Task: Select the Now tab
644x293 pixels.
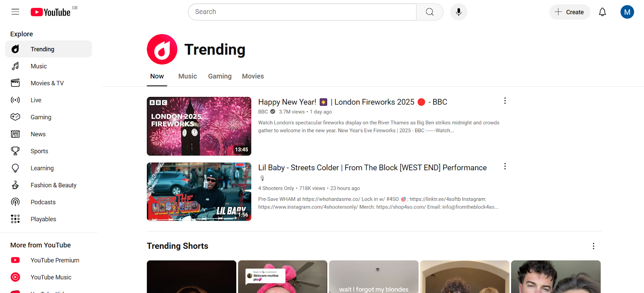Action: click(x=157, y=76)
